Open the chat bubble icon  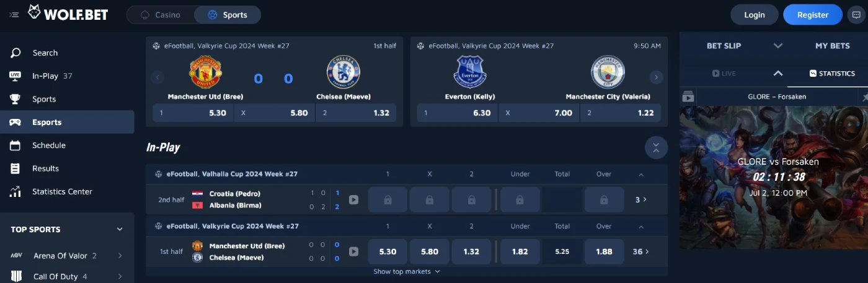tap(857, 15)
